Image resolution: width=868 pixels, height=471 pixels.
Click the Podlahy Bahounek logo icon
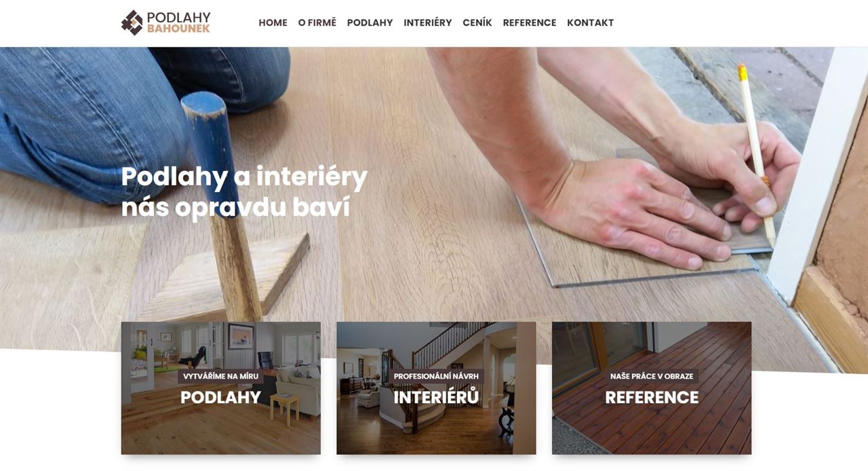[132, 22]
